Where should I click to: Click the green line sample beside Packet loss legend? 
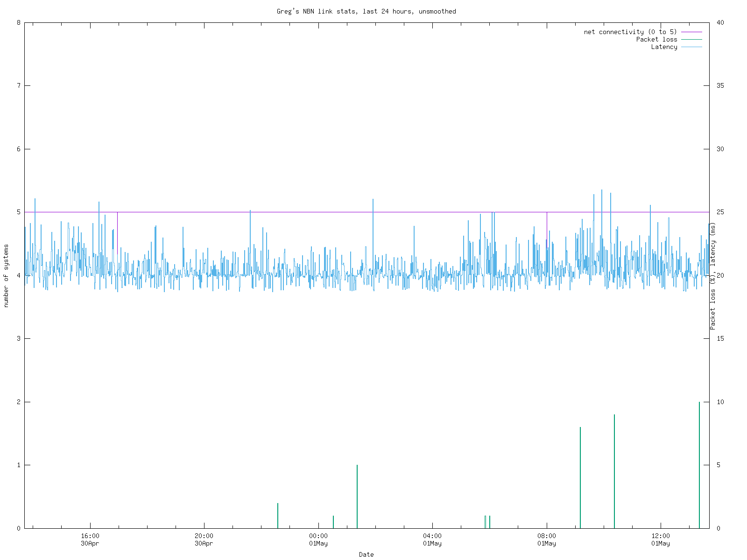(691, 39)
